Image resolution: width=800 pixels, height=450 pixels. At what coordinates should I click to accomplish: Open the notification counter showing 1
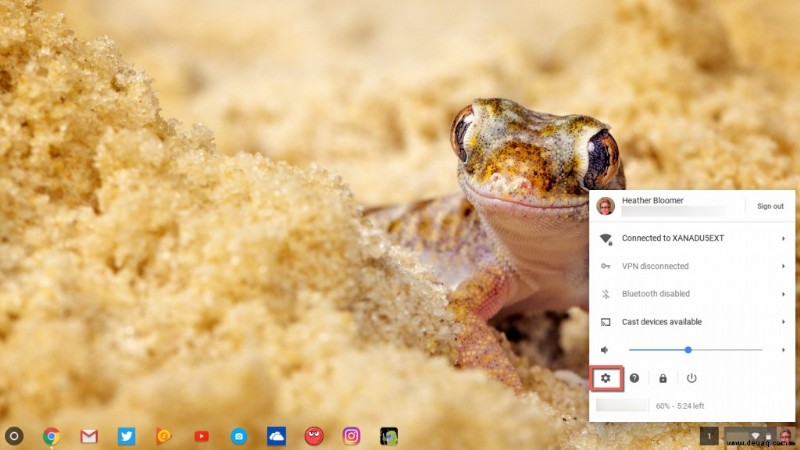click(x=709, y=436)
